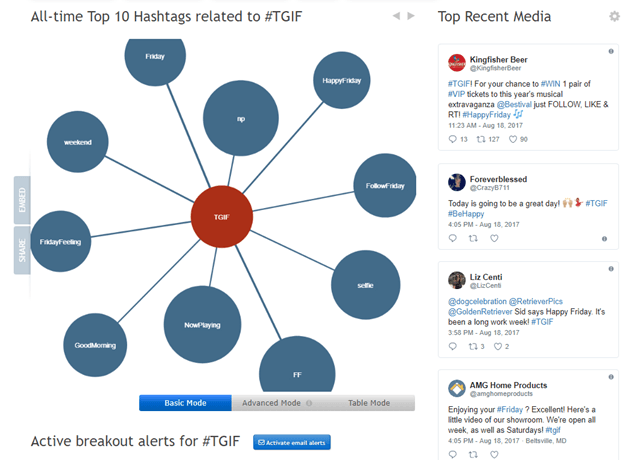
Task: Reply to the Kingfisher Beer tweet
Action: (453, 139)
